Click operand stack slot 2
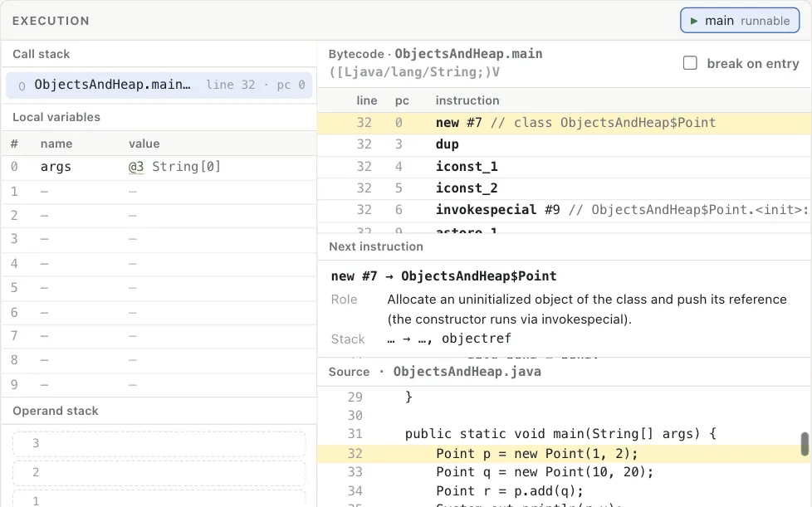 (x=159, y=472)
